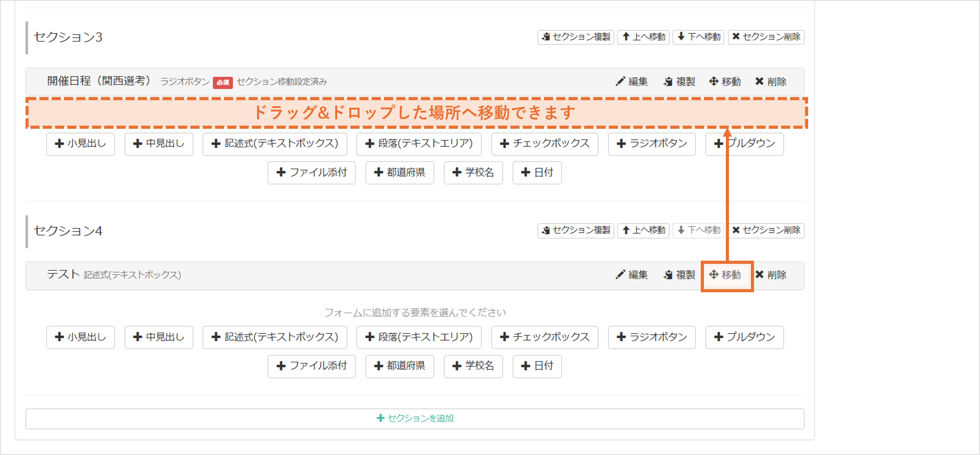Click 下へ移動 for セクション3
The height and width of the screenshot is (455, 980).
pyautogui.click(x=698, y=37)
